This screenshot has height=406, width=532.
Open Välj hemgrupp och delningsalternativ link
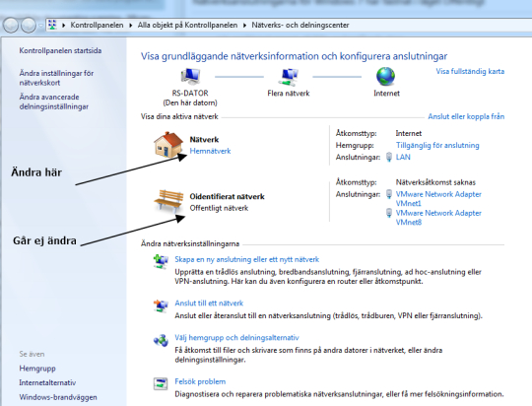[236, 337]
